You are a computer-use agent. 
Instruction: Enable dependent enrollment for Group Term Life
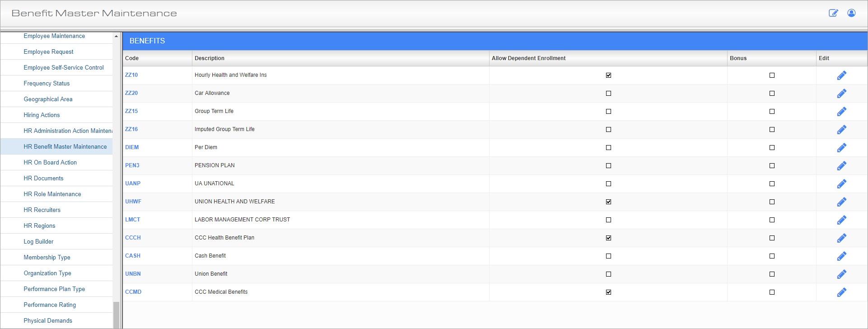click(608, 112)
